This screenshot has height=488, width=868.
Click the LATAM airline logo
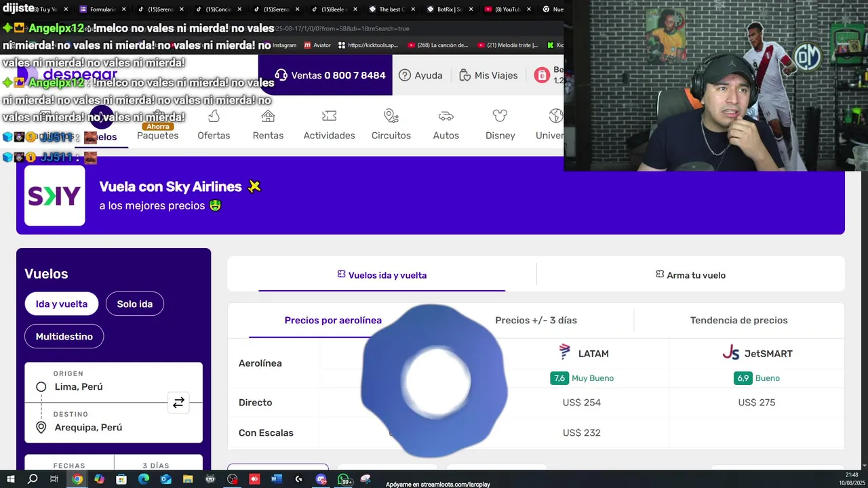564,352
